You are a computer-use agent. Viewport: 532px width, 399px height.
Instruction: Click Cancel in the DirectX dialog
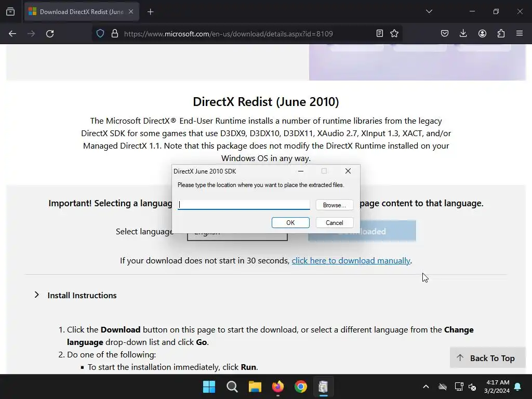tap(335, 222)
